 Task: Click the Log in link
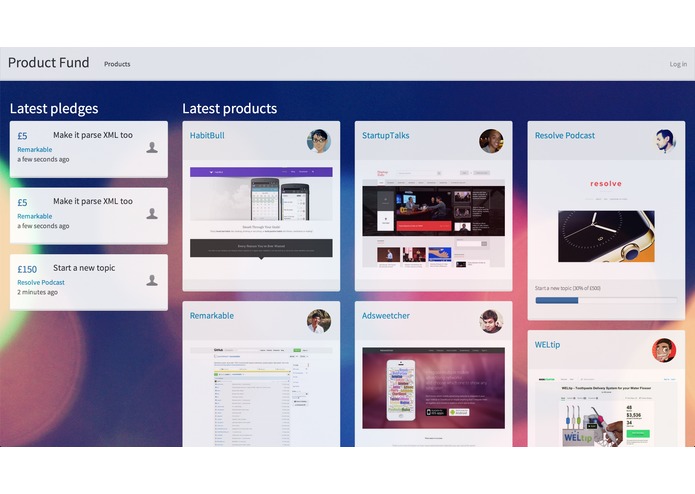pos(678,64)
